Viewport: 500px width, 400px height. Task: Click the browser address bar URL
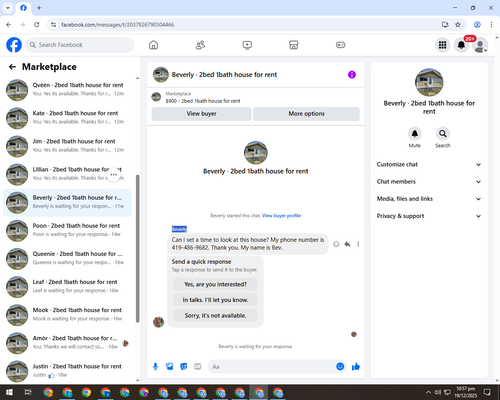(117, 25)
